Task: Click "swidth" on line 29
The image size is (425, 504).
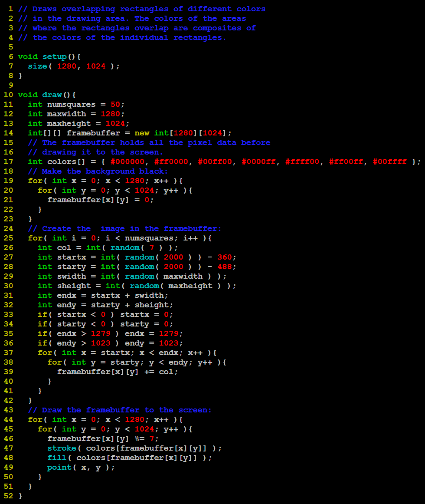Action: pyautogui.click(x=72, y=277)
